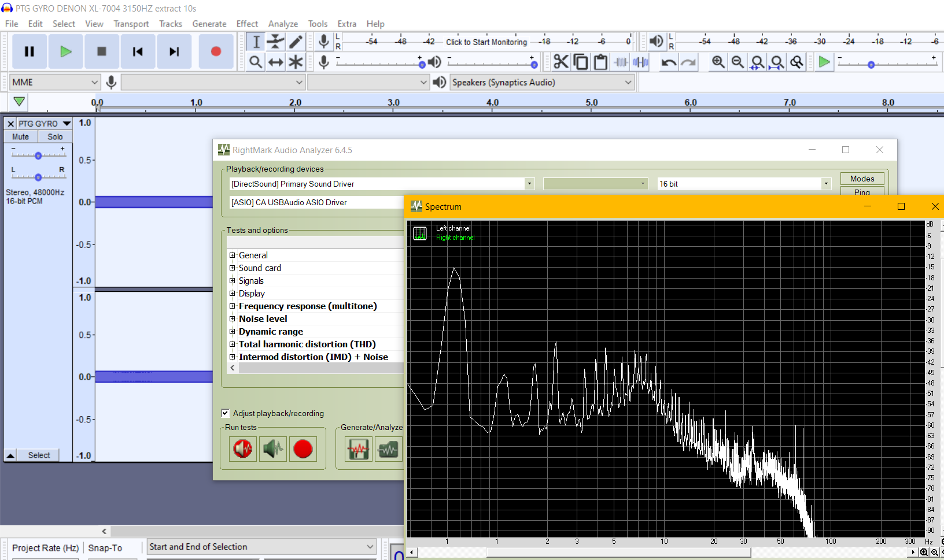Open the Transport menu
944x560 pixels.
coord(131,24)
